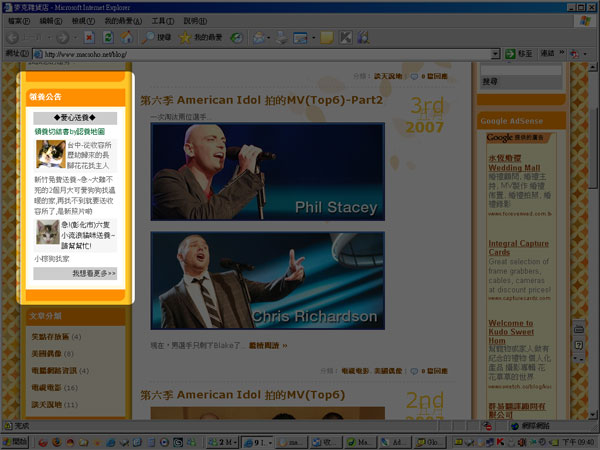Click the Firefox quick launch icon
This screenshot has height=450, width=600.
click(57, 442)
